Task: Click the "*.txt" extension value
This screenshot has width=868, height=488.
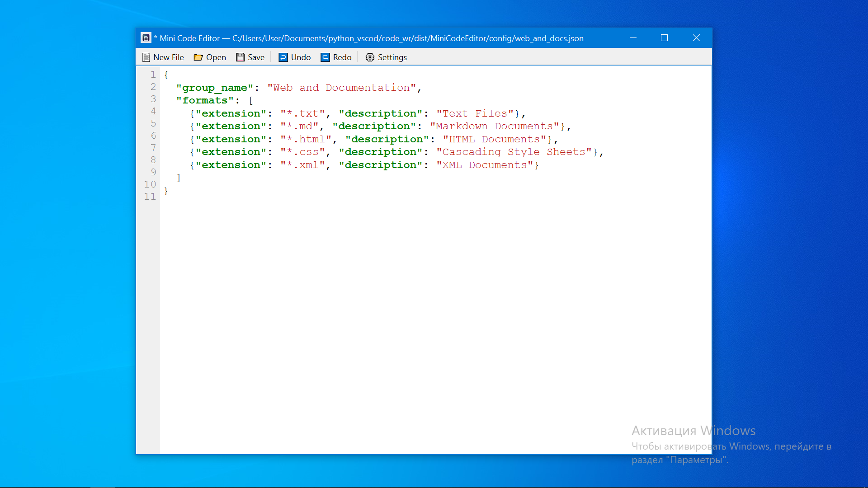Action: click(302, 113)
